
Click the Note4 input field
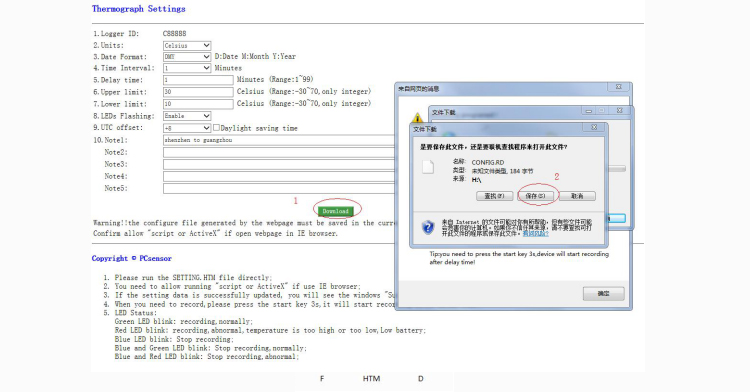pos(279,176)
